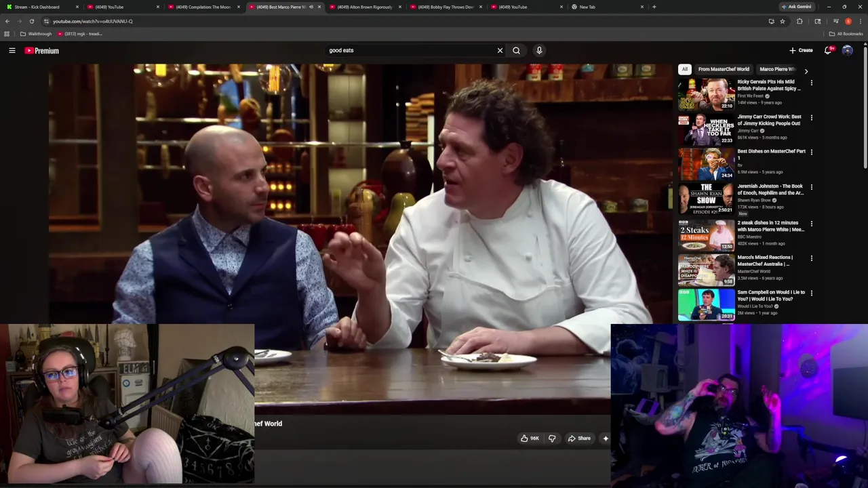Open options for the Ricky Gervais video

(x=811, y=83)
